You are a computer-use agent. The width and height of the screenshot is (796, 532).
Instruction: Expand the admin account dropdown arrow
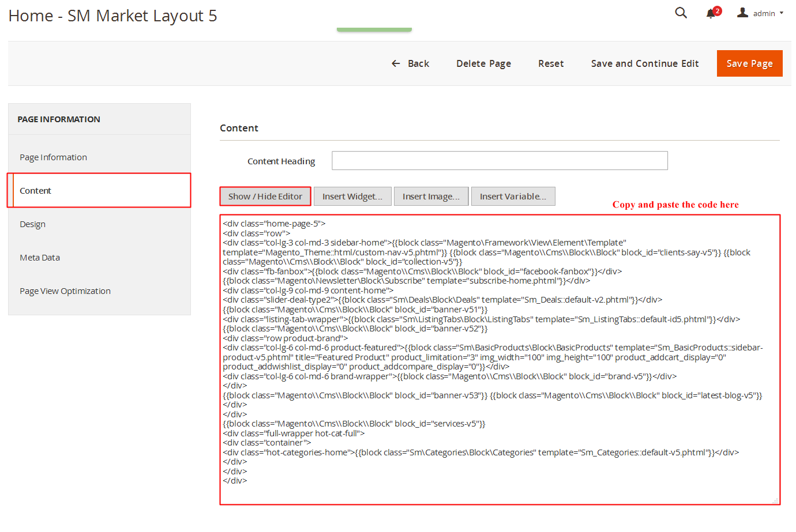point(782,13)
